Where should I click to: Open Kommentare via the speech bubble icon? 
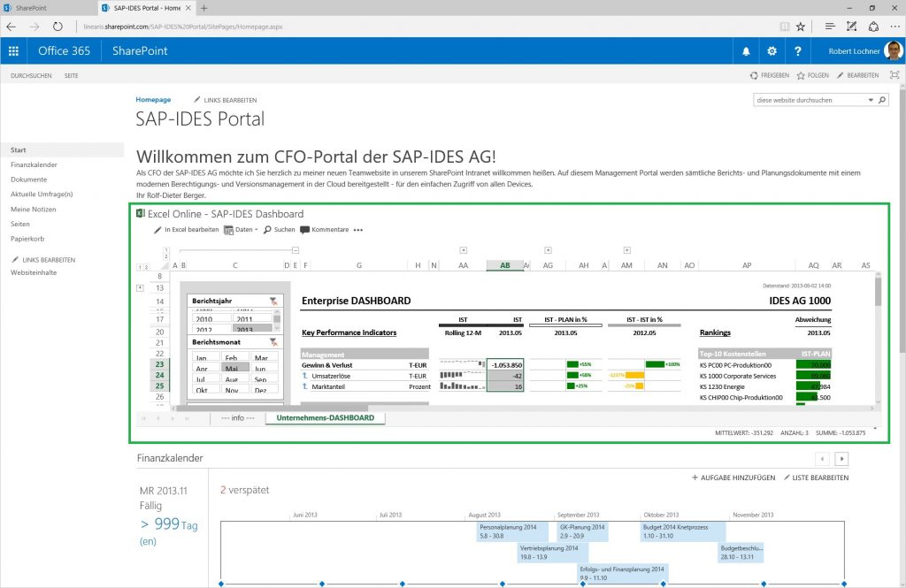[x=304, y=230]
